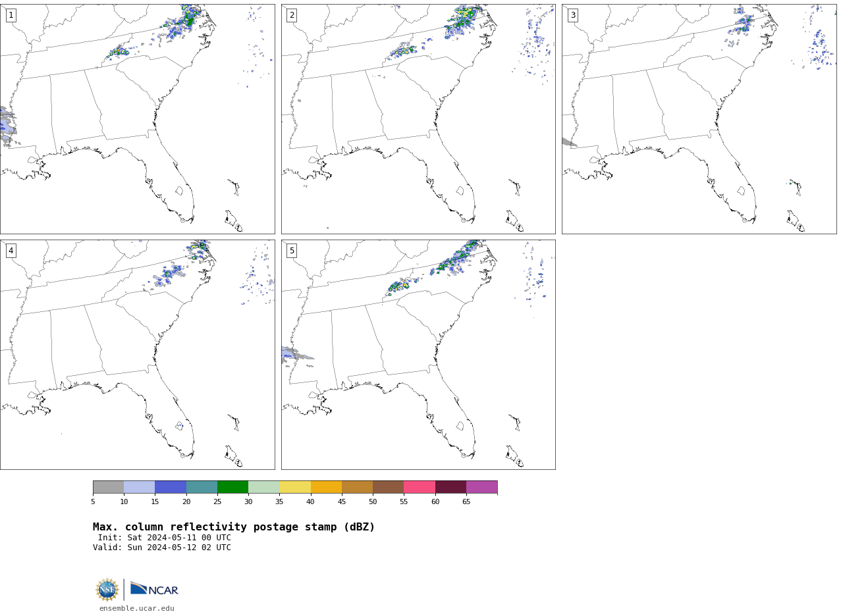Click the purple 65+ dBZ swatch
The image size is (843, 616).
(482, 487)
